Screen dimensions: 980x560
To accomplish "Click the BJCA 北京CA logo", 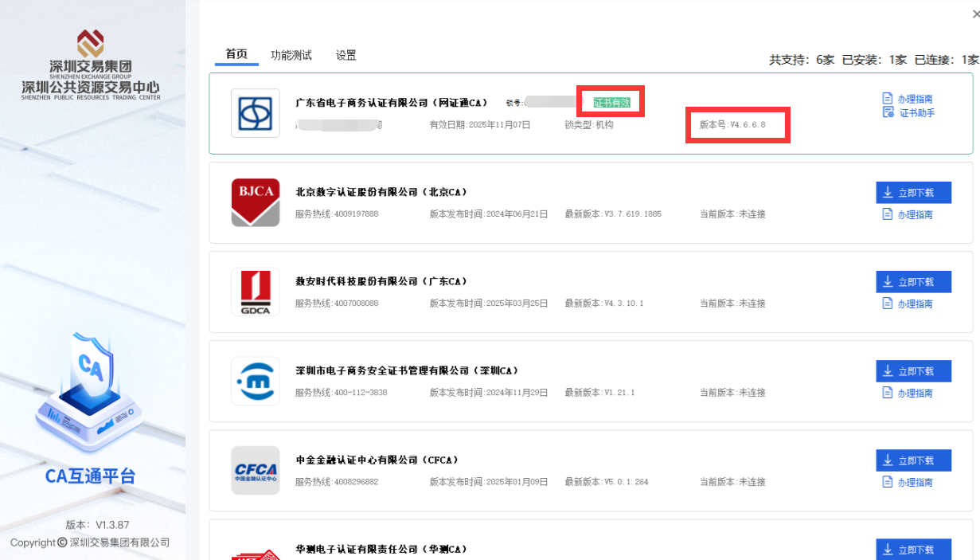I will pyautogui.click(x=255, y=202).
